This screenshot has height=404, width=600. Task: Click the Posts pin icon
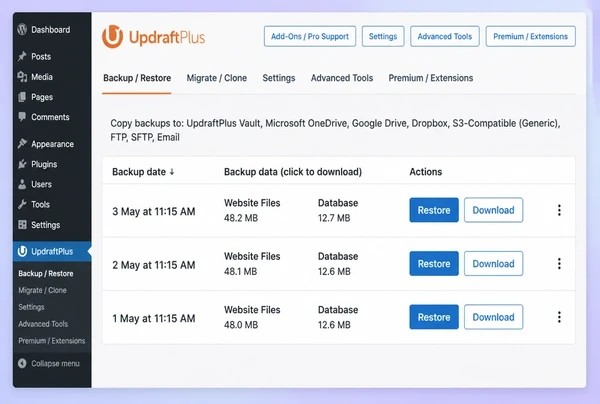pyautogui.click(x=22, y=56)
